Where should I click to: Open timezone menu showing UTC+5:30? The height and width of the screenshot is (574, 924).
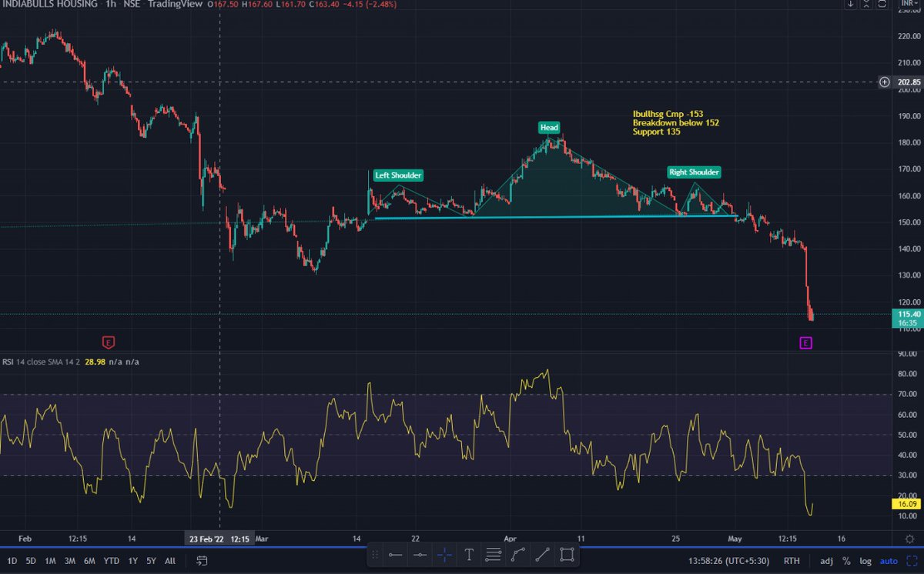(x=728, y=561)
